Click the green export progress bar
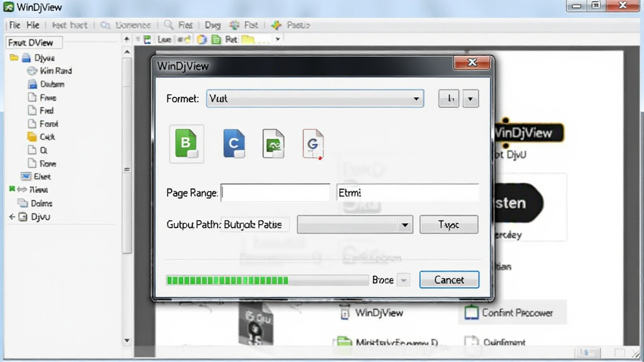This screenshot has height=362, width=644. tap(267, 280)
